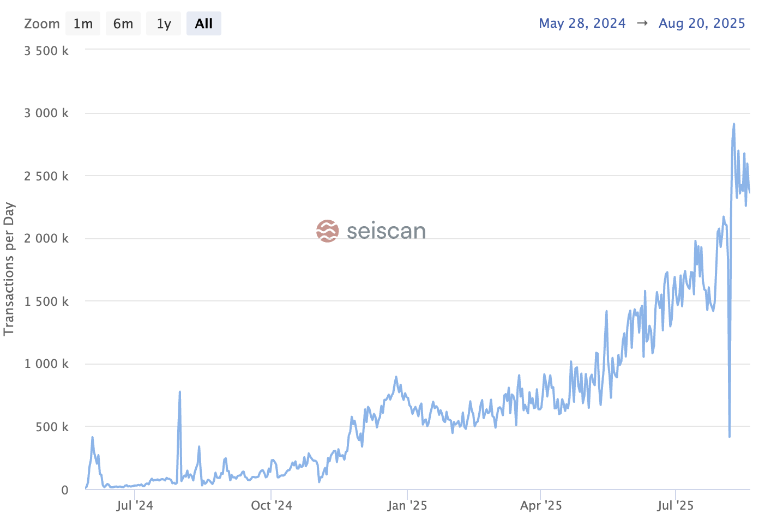Click the 3 000 k y-axis label
The height and width of the screenshot is (532, 771).
tap(46, 113)
